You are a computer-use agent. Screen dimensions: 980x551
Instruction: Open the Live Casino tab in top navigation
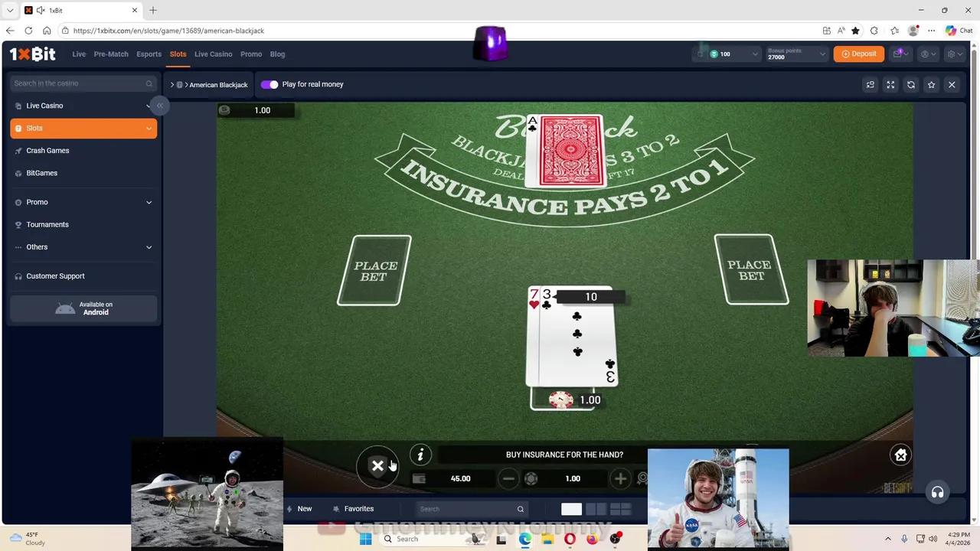213,54
